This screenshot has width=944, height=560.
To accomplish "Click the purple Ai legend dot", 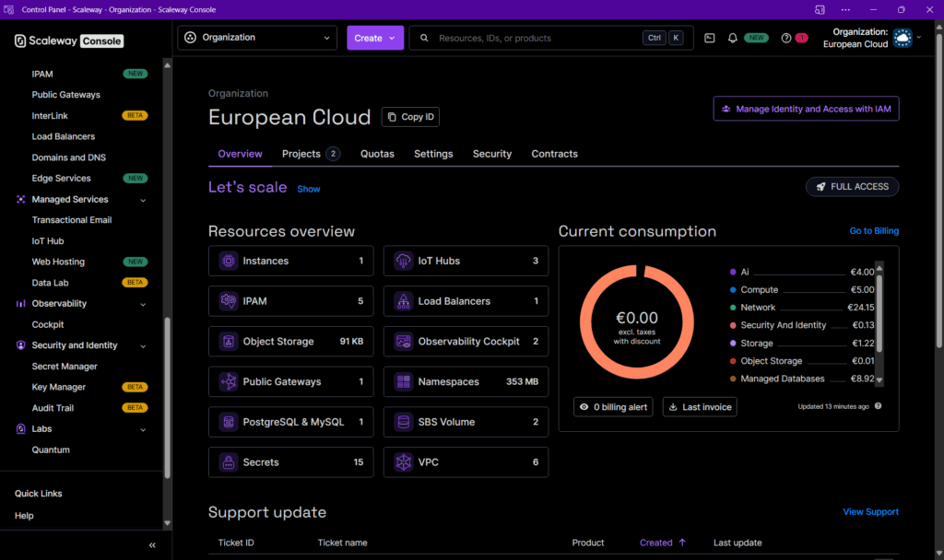I will (733, 272).
